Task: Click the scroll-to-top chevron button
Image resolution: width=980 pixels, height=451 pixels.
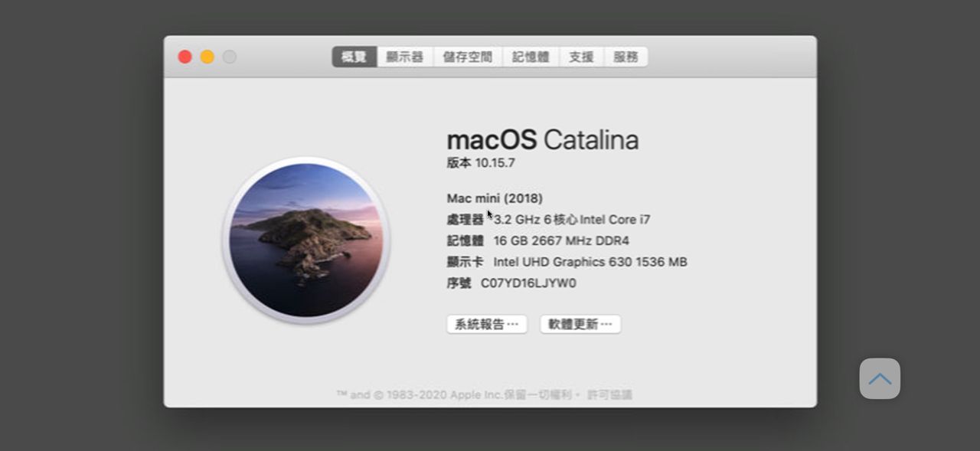Action: 880,379
